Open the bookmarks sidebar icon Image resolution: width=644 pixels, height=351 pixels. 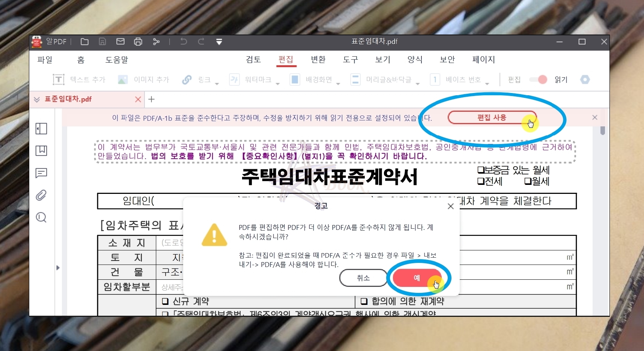pos(41,151)
